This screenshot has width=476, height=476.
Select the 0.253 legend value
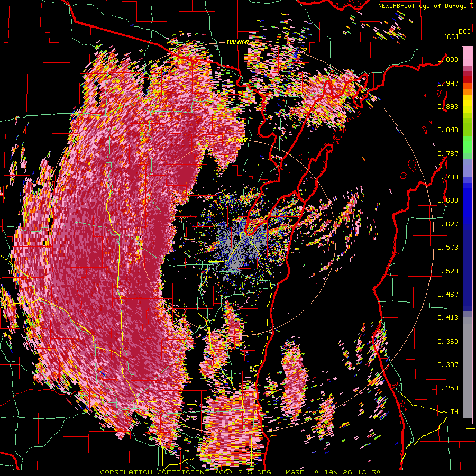(x=448, y=388)
